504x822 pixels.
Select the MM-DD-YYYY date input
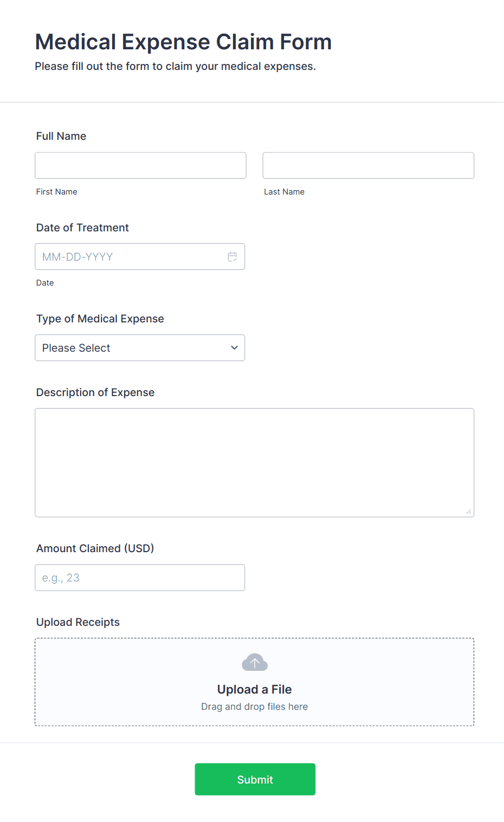click(x=130, y=257)
